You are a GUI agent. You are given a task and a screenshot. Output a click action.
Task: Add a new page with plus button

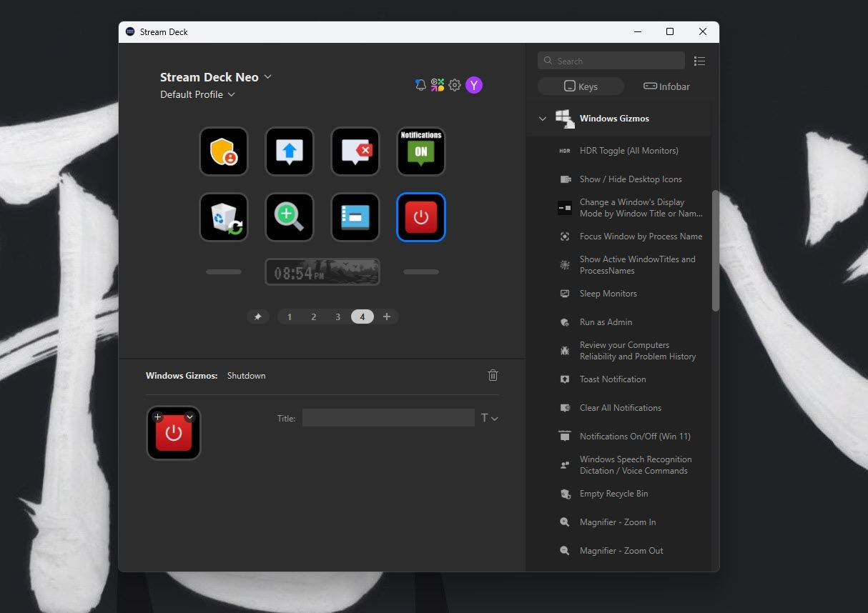pos(387,317)
